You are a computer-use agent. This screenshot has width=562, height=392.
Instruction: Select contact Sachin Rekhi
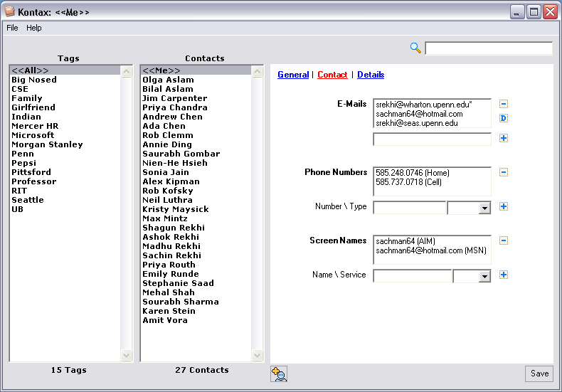pyautogui.click(x=196, y=255)
